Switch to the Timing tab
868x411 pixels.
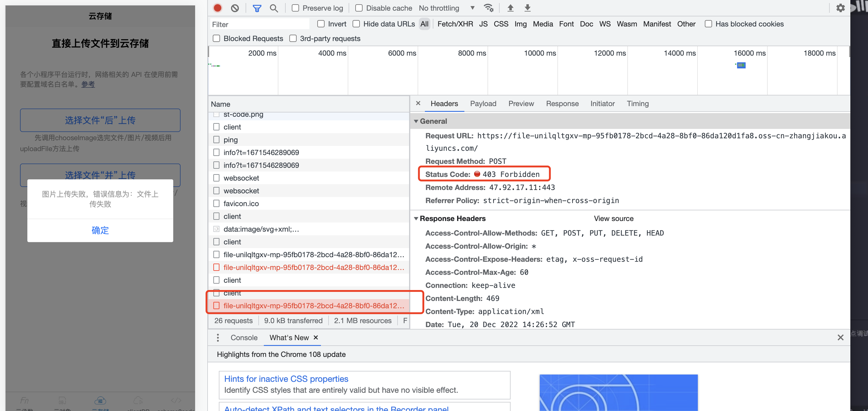click(637, 103)
